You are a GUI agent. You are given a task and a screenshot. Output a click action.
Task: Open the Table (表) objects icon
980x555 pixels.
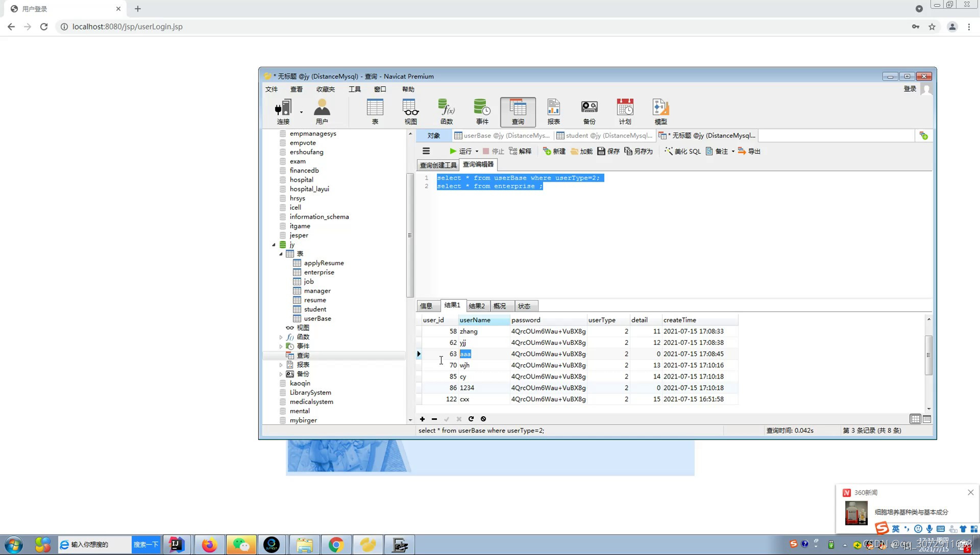click(375, 112)
